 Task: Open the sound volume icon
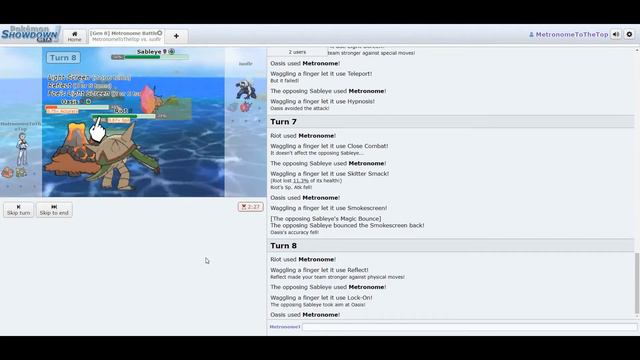(616, 35)
